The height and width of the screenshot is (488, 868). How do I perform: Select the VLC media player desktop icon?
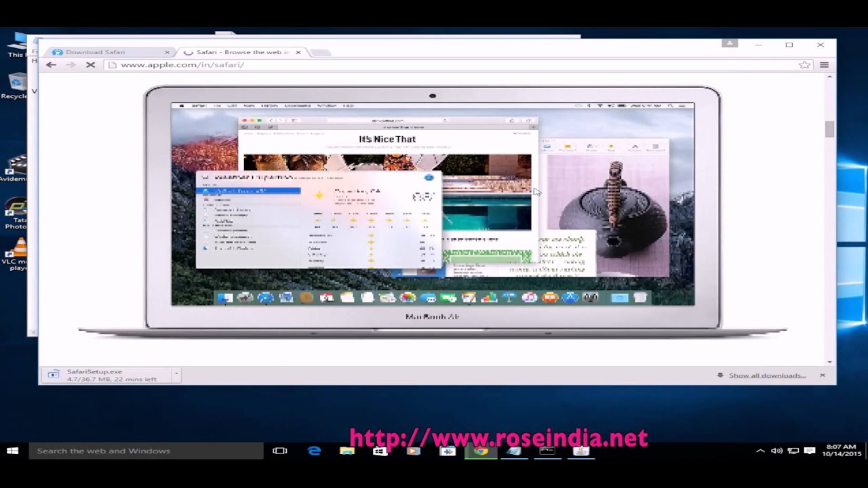tap(15, 256)
